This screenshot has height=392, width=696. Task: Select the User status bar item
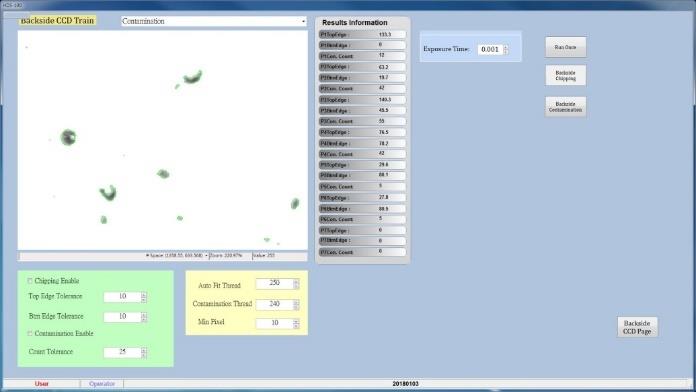coord(42,384)
